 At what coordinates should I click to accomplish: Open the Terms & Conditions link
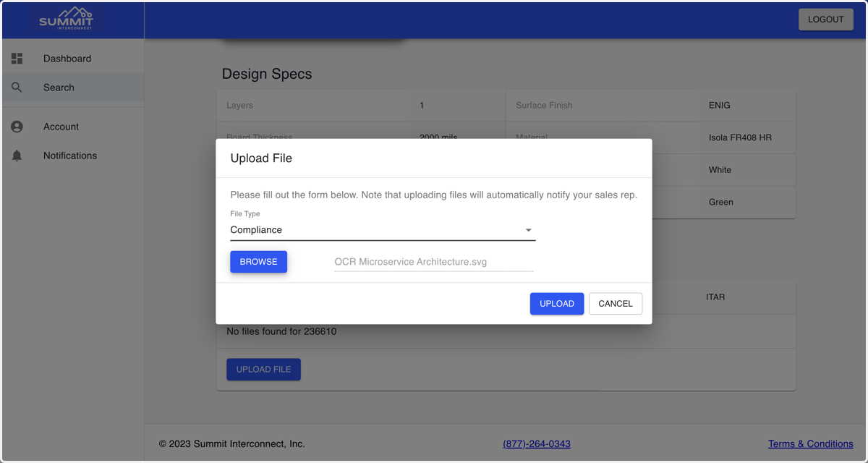click(x=811, y=443)
